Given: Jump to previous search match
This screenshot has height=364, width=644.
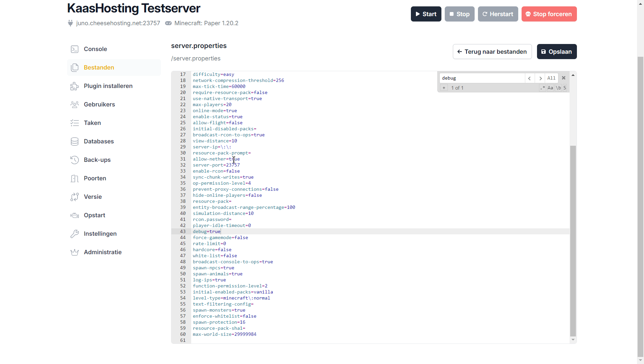Looking at the screenshot, I should 529,78.
